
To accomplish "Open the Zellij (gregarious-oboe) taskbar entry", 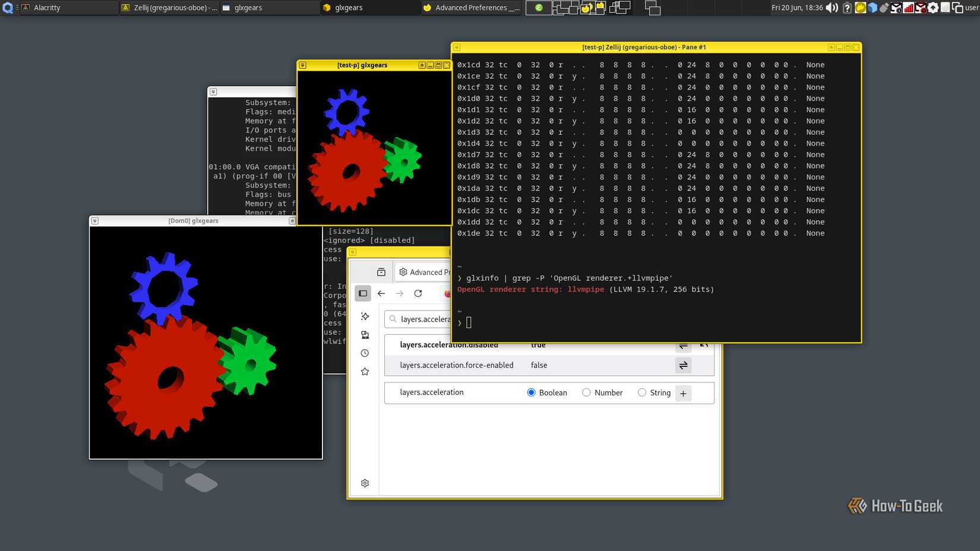I will 170,8.
